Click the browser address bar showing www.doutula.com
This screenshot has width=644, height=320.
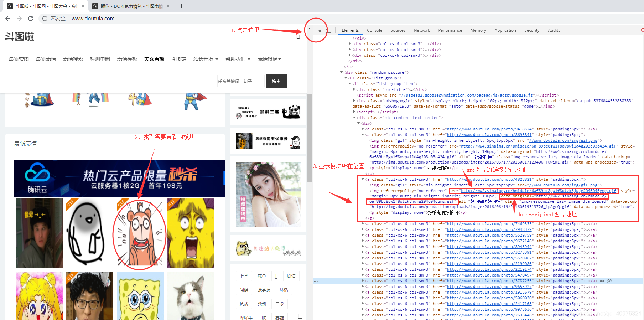(93, 19)
